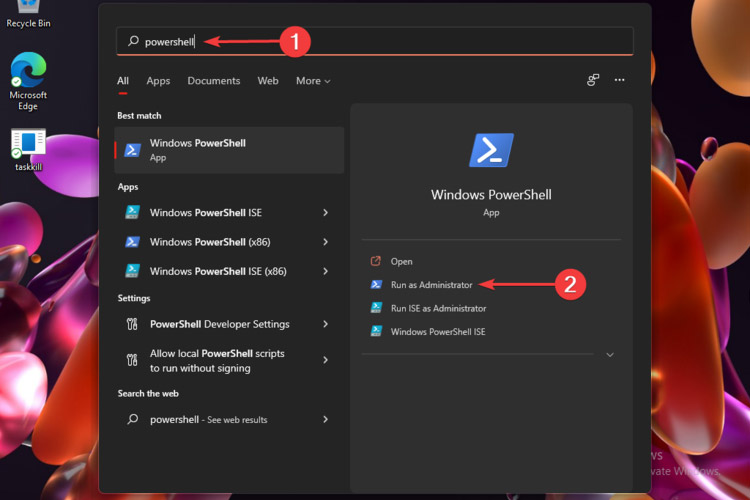Viewport: 750px width, 500px height.
Task: Switch to the Apps filter tab
Action: tap(158, 81)
